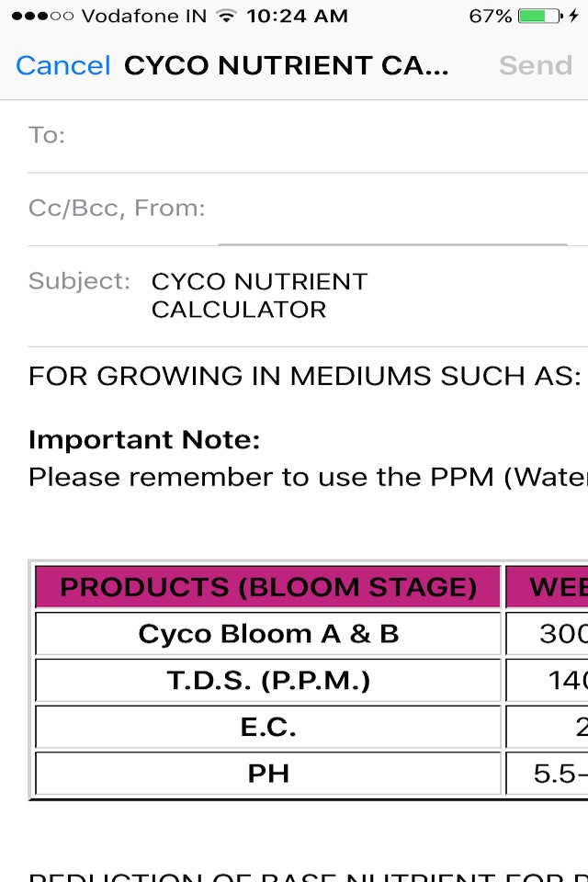Tap the charging bolt icon
Viewport: 588px width, 882px height.
573,16
